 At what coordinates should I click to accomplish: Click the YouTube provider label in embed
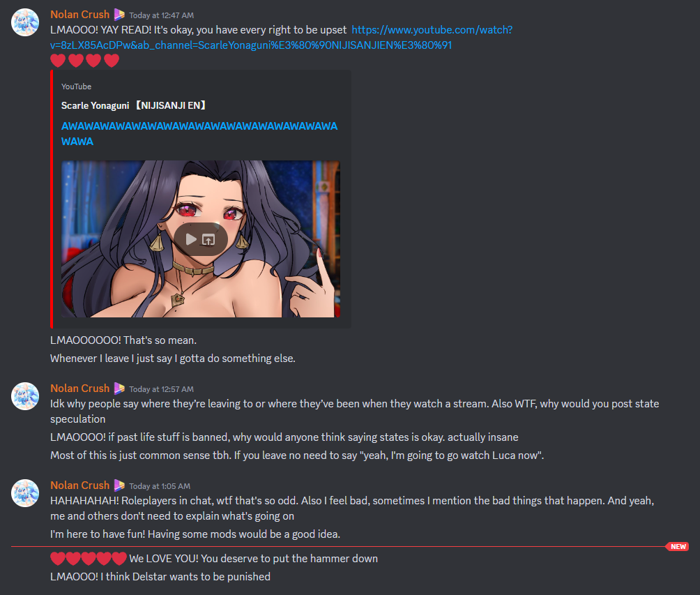pos(76,86)
